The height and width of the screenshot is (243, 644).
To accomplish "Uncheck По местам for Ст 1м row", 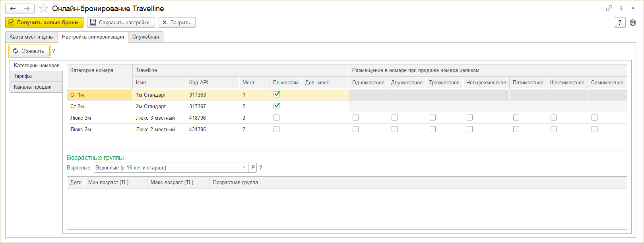I will (x=277, y=94).
